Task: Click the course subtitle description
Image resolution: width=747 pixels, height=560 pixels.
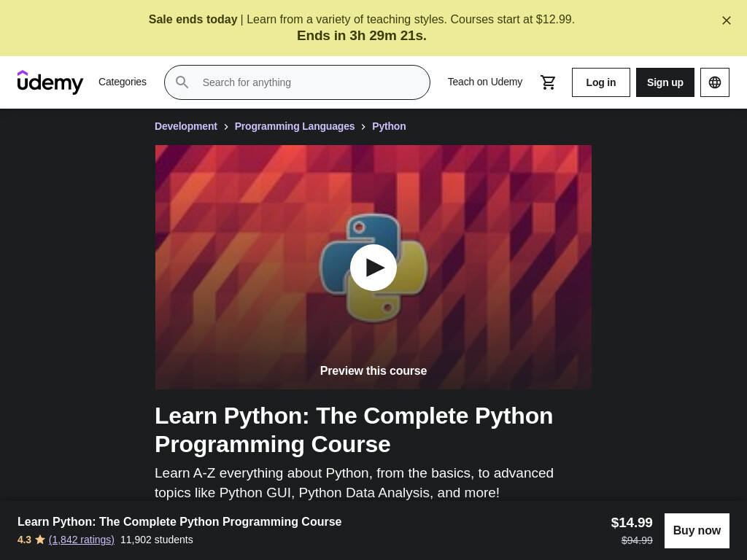Action: (x=354, y=483)
